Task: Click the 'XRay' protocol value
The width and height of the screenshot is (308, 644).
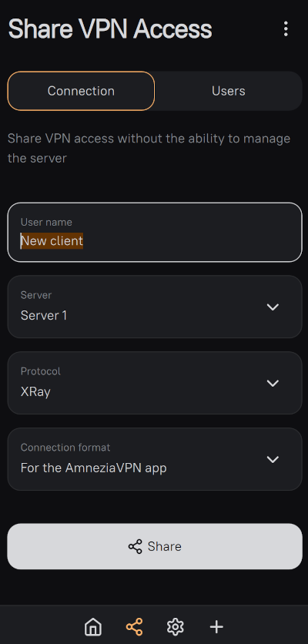Action: click(x=35, y=391)
